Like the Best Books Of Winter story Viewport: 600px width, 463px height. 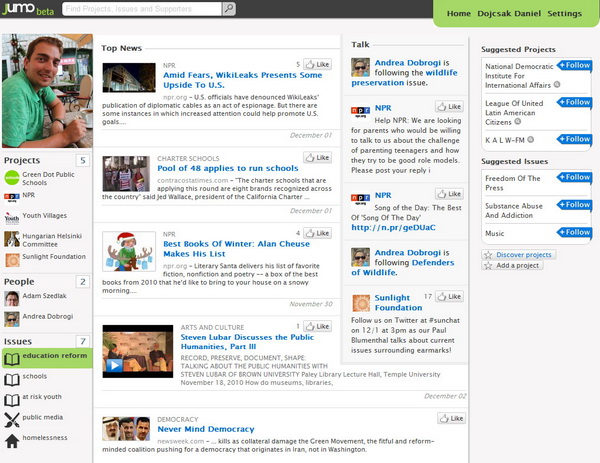pyautogui.click(x=318, y=233)
